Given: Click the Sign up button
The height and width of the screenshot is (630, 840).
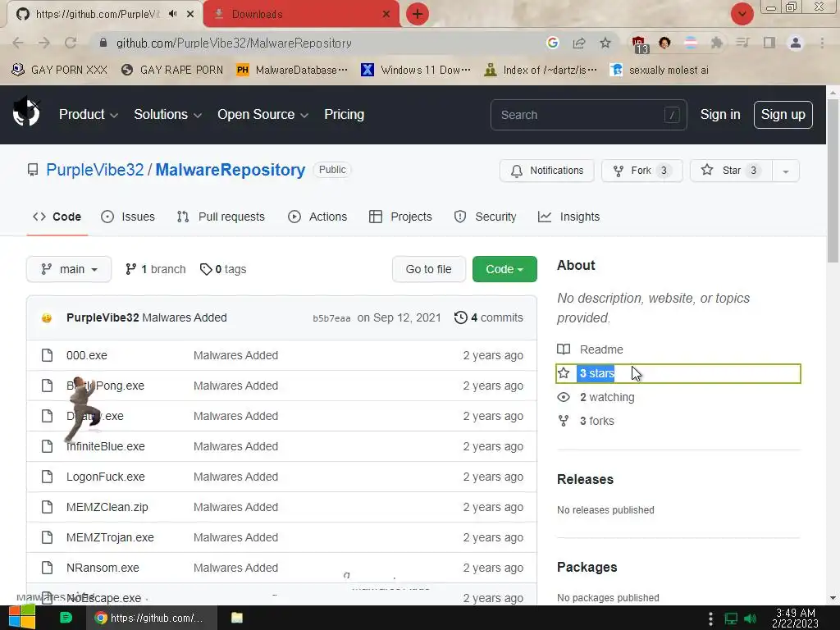Looking at the screenshot, I should (x=783, y=115).
